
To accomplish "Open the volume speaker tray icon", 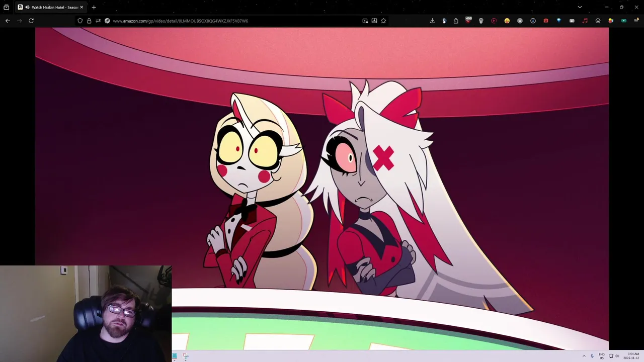I will 617,356.
